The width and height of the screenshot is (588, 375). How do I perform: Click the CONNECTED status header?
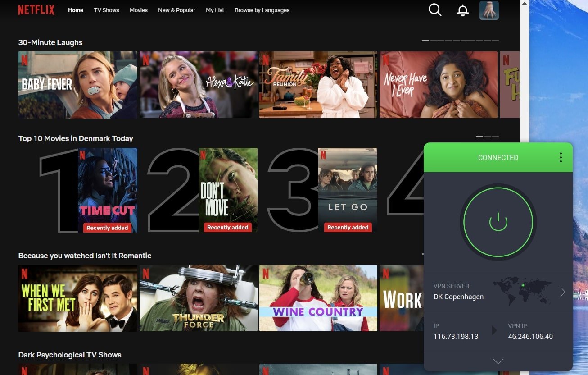[x=498, y=157]
